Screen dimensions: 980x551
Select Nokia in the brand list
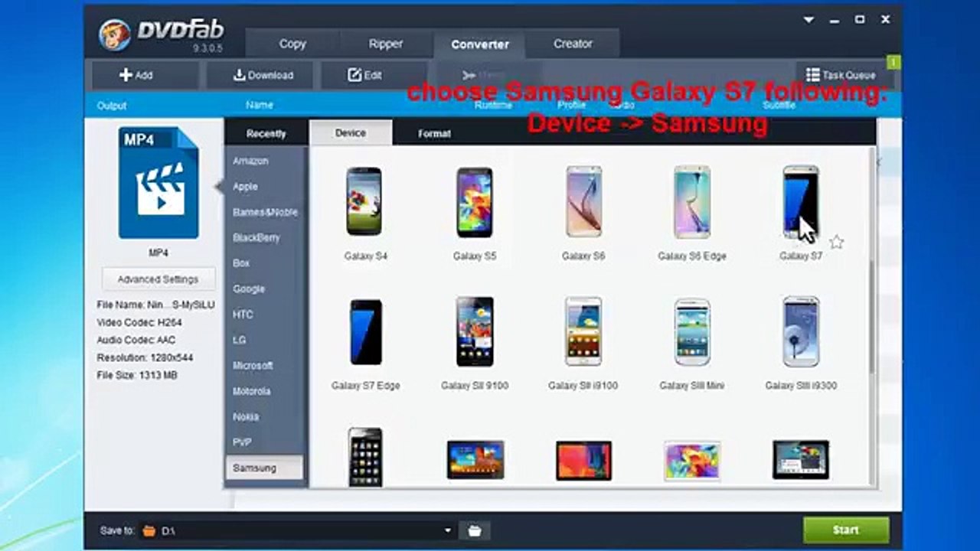coord(265,417)
